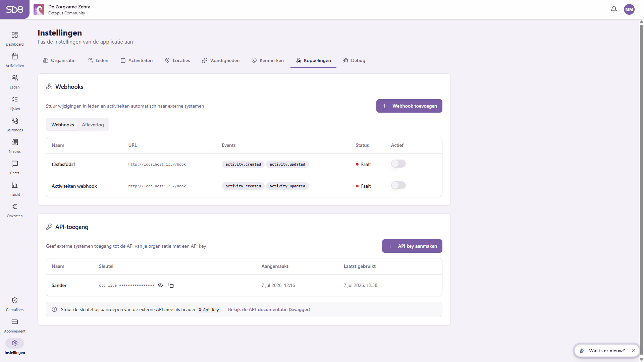Enable the t3sfasfddsf webhook toggle
The width and height of the screenshot is (644, 362).
(398, 164)
